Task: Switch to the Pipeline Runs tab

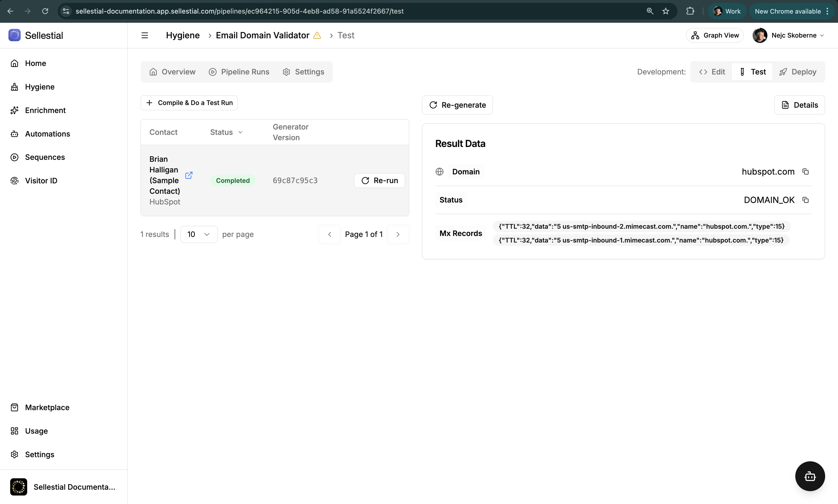Action: click(x=239, y=72)
